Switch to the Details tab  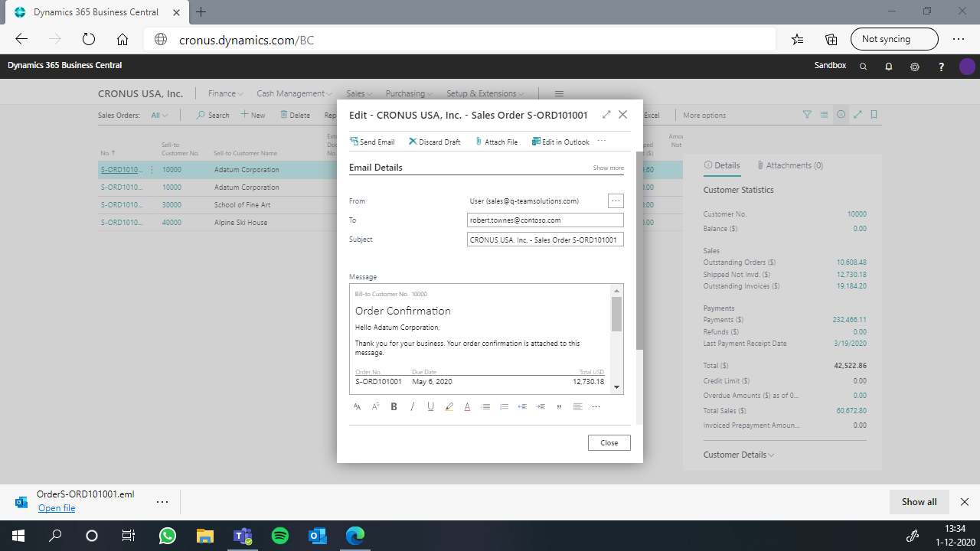(722, 165)
